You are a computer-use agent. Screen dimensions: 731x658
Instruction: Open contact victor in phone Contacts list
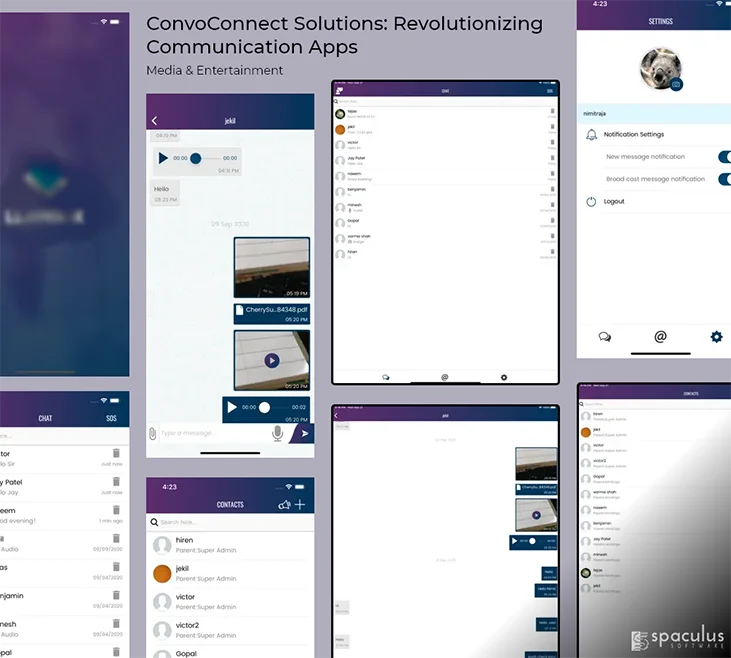coord(230,602)
